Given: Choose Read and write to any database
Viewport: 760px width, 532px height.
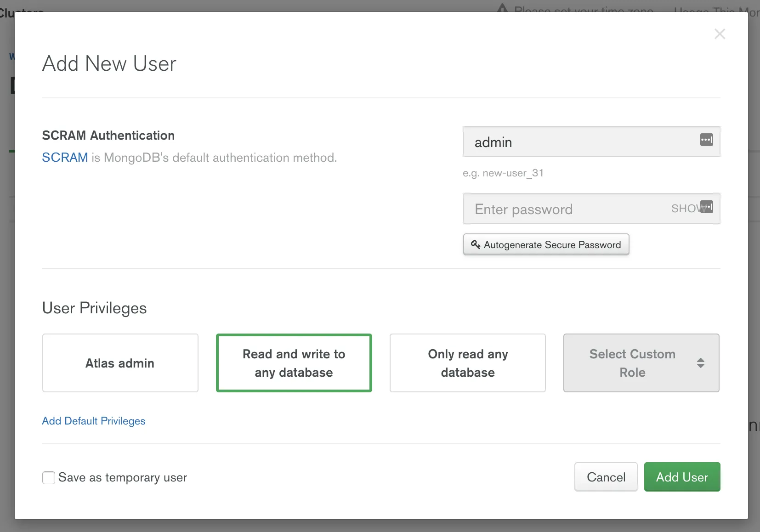Looking at the screenshot, I should tap(294, 363).
